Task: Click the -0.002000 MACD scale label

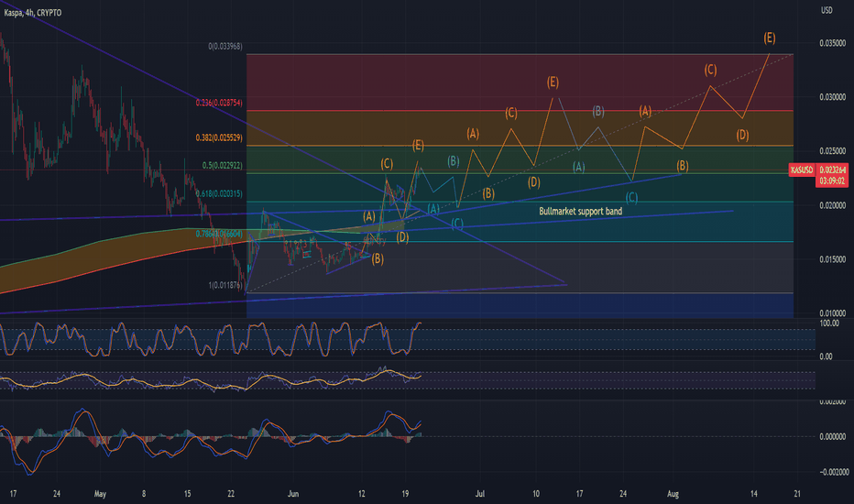Action: coord(833,472)
